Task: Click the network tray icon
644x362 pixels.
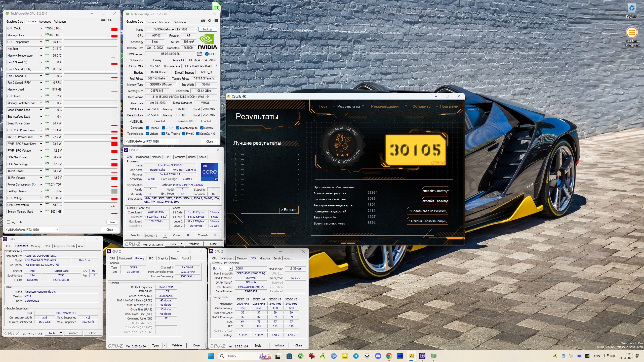Action: [x=606, y=356]
